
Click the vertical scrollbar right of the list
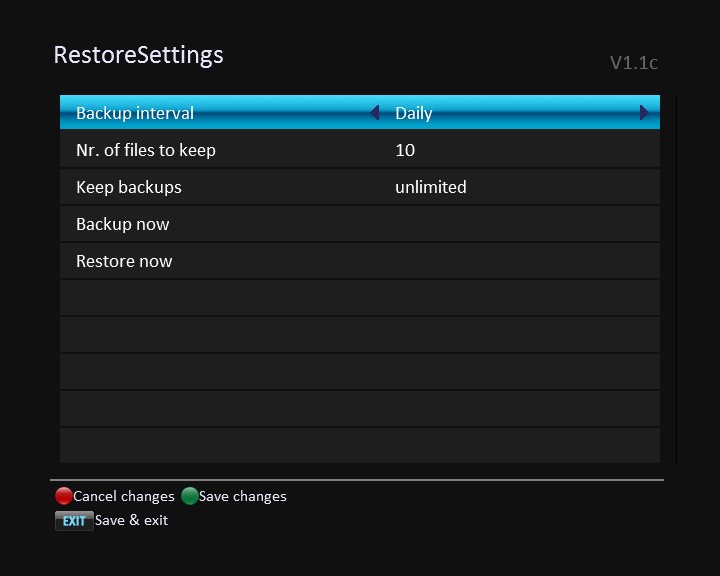(677, 280)
